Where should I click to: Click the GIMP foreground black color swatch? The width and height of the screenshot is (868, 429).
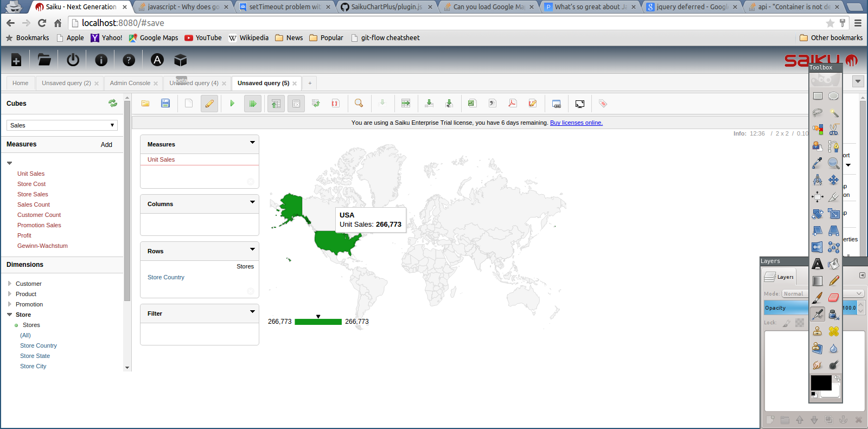821,382
